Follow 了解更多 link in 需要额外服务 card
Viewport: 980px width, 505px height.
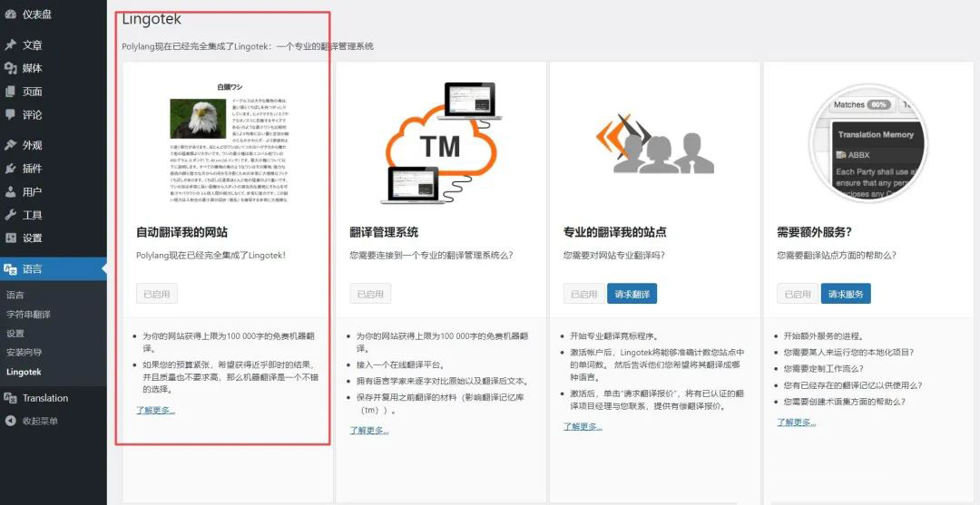click(x=797, y=422)
